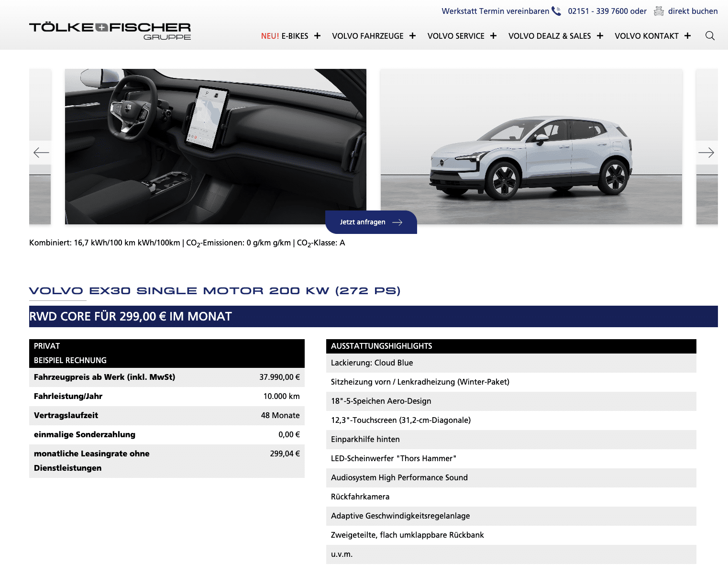Viewport: 728px width, 575px height.
Task: Select the 10.000 km value
Action: 282,396
